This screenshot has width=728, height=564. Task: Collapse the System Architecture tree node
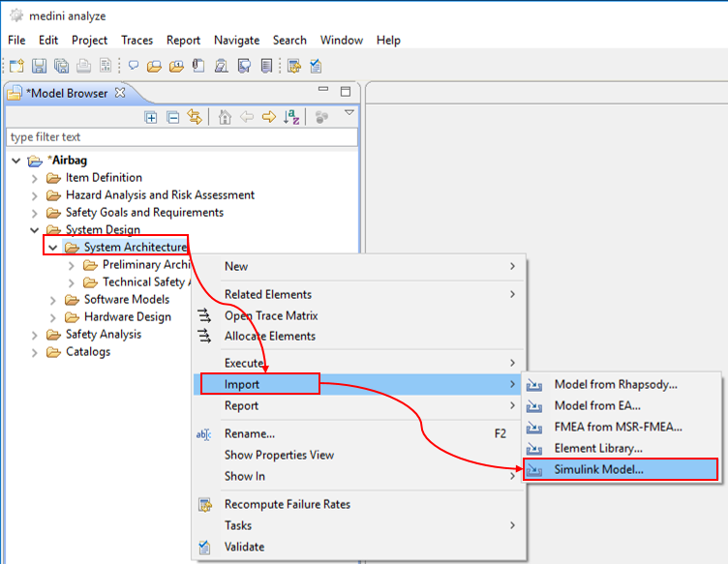pyautogui.click(x=53, y=248)
